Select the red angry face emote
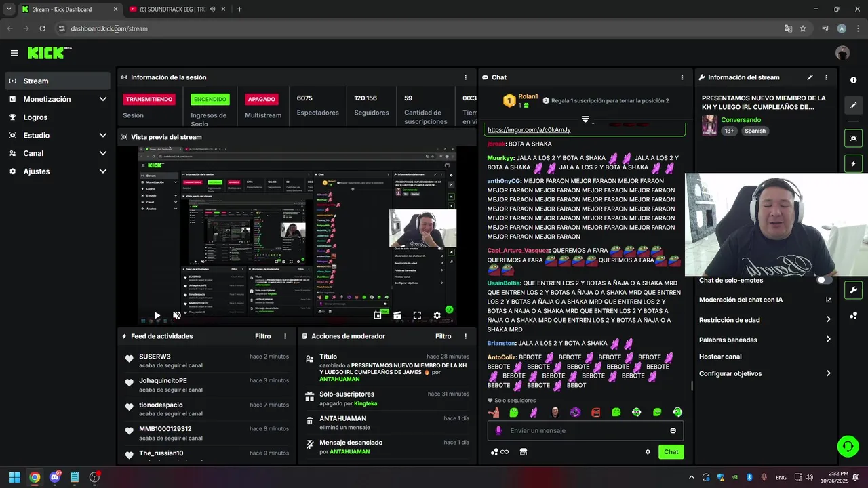Image resolution: width=868 pixels, height=488 pixels. (595, 412)
